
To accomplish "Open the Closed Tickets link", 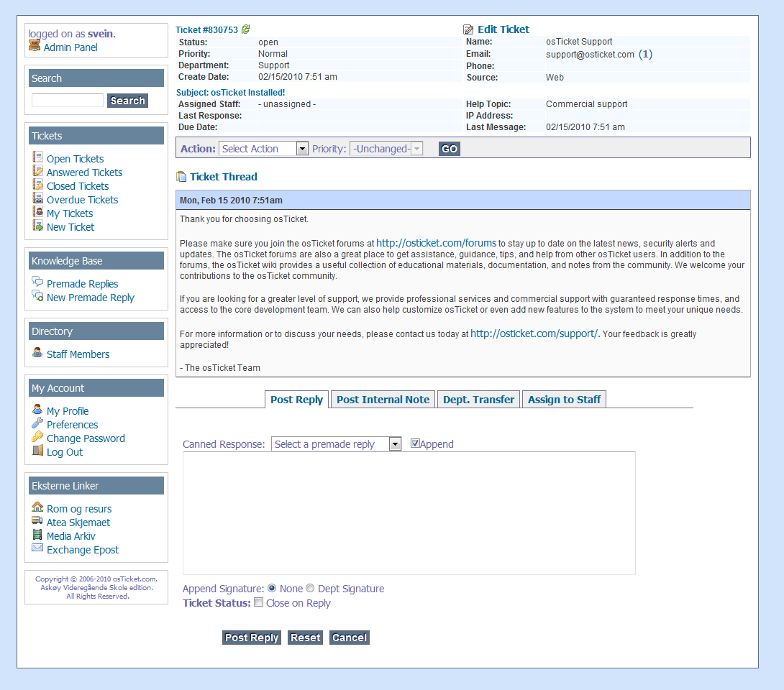I will 78,186.
